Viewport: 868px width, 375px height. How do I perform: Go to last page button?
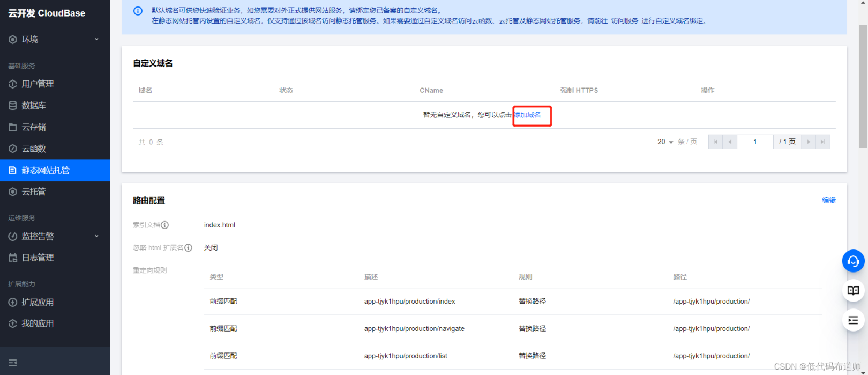pyautogui.click(x=823, y=142)
